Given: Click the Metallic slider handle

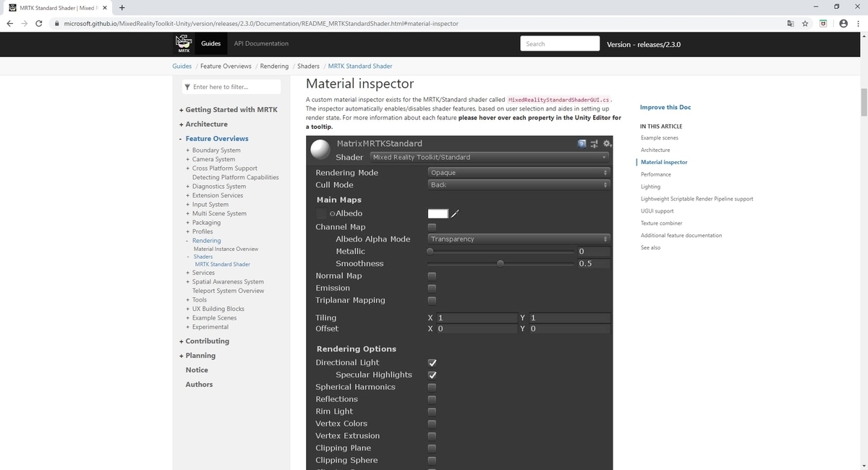Looking at the screenshot, I should click(x=430, y=252).
